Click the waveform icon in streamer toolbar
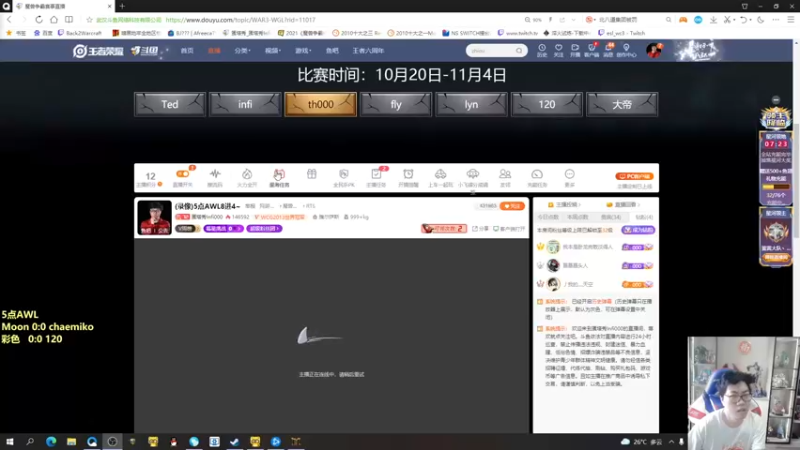 pos(215,174)
